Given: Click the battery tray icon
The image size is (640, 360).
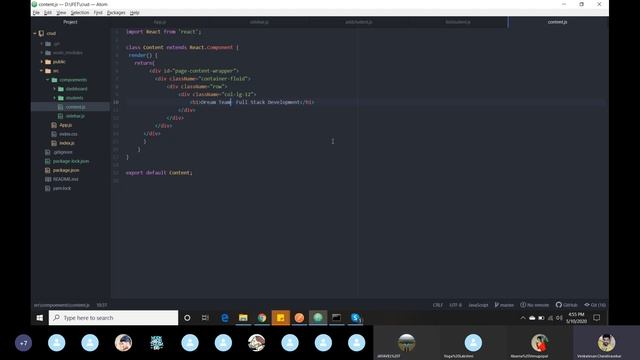Looking at the screenshot, I should 541,318.
